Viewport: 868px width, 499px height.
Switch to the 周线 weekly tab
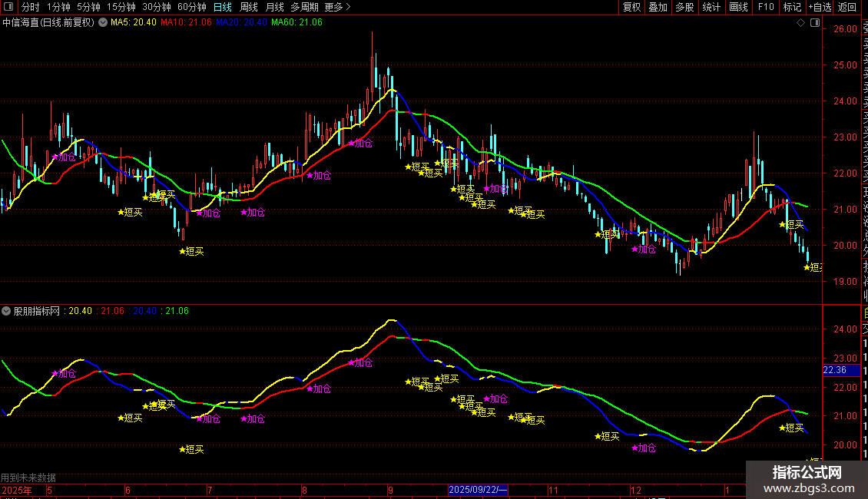tap(249, 7)
